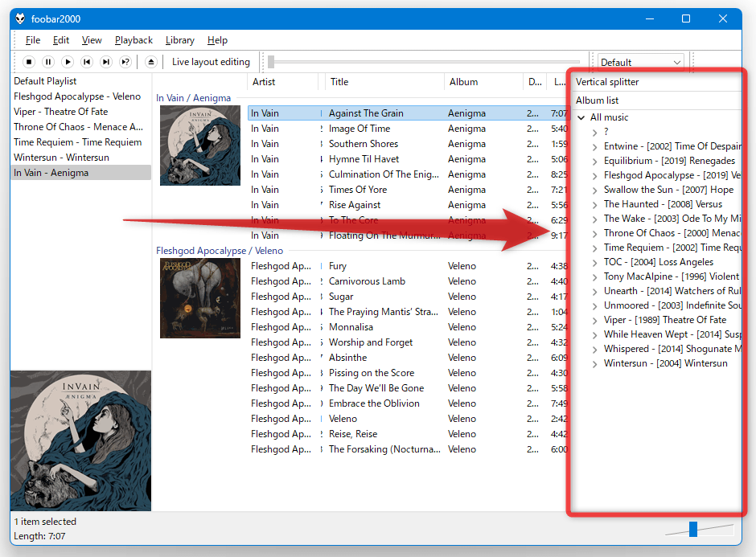Image resolution: width=756 pixels, height=557 pixels.
Task: Sort by the Title column header
Action: coord(384,82)
